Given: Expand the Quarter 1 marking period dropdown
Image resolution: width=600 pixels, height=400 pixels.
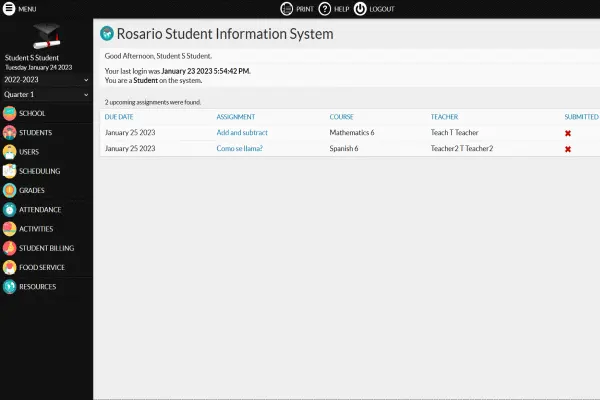Looking at the screenshot, I should point(46,94).
